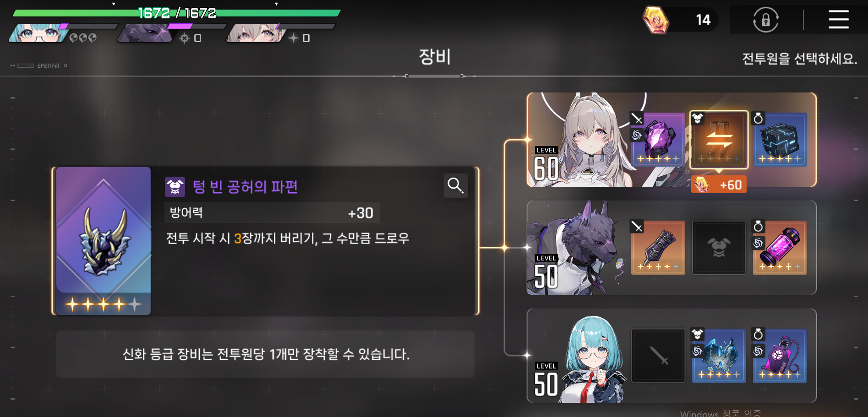Viewport: 868px width, 417px height.
Task: Click the magnifier icon on equipment card
Action: pyautogui.click(x=455, y=185)
